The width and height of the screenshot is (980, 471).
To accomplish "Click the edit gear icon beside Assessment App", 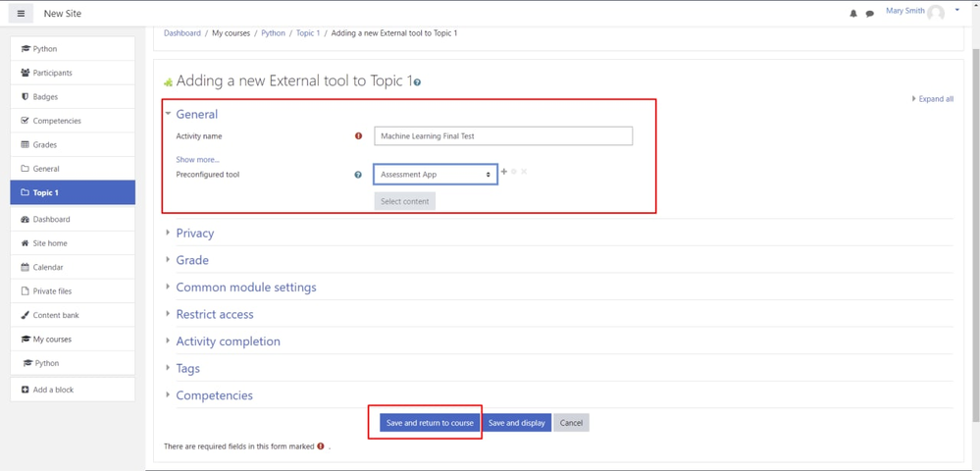I will pos(514,172).
